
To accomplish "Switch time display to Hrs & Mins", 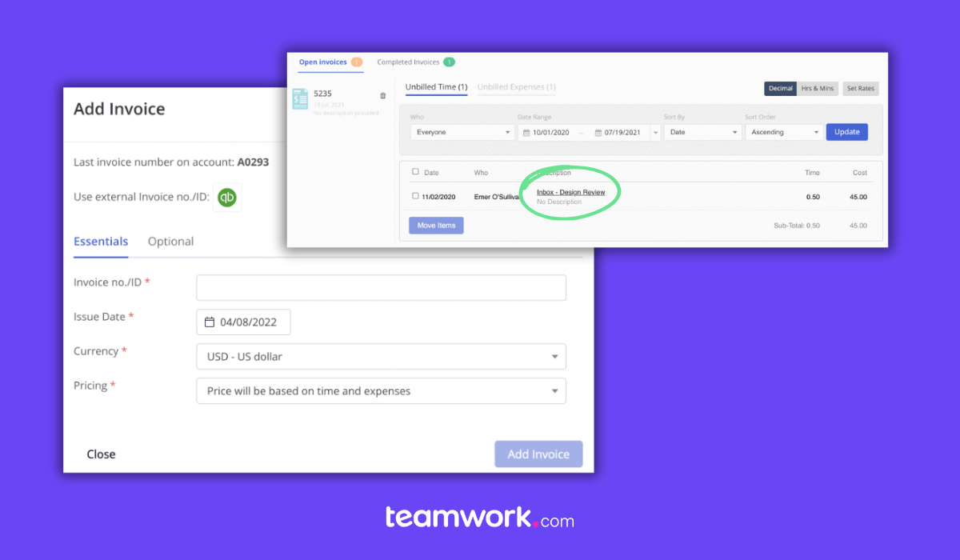I will pos(818,88).
